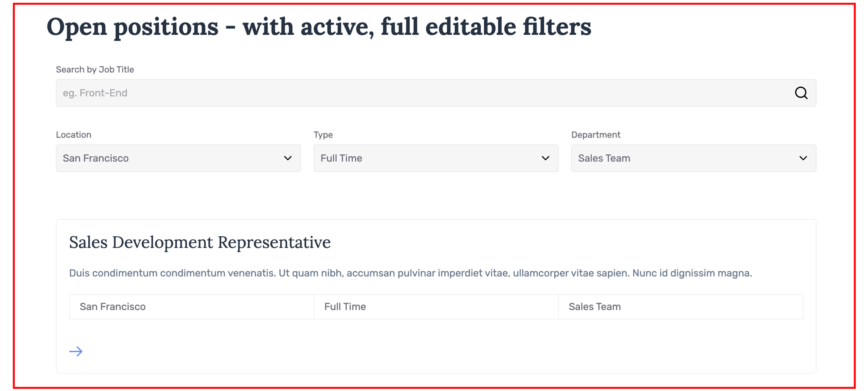The height and width of the screenshot is (391, 868).
Task: Click the Type field label
Action: 323,135
